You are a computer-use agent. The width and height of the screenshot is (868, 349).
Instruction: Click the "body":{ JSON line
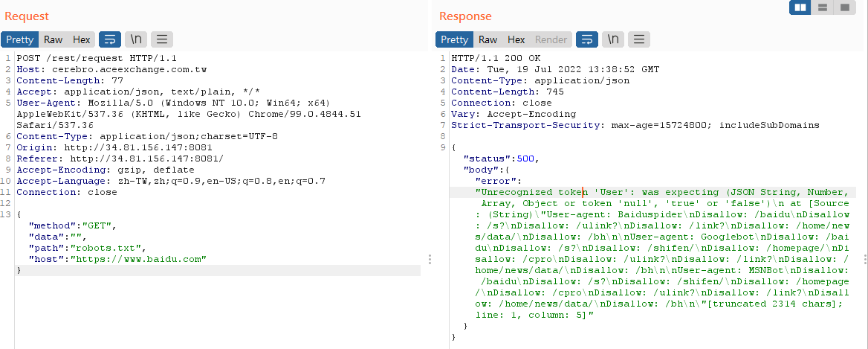486,170
